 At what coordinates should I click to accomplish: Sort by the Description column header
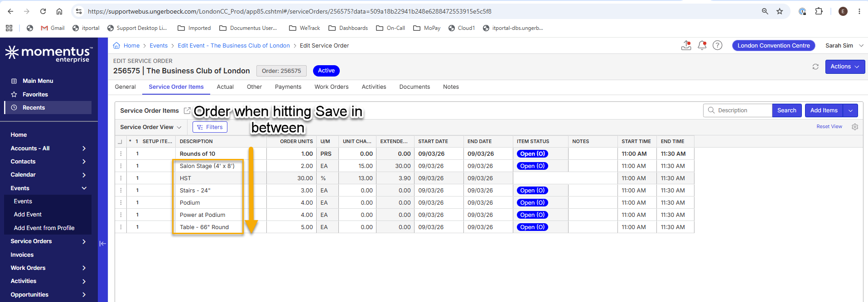196,142
